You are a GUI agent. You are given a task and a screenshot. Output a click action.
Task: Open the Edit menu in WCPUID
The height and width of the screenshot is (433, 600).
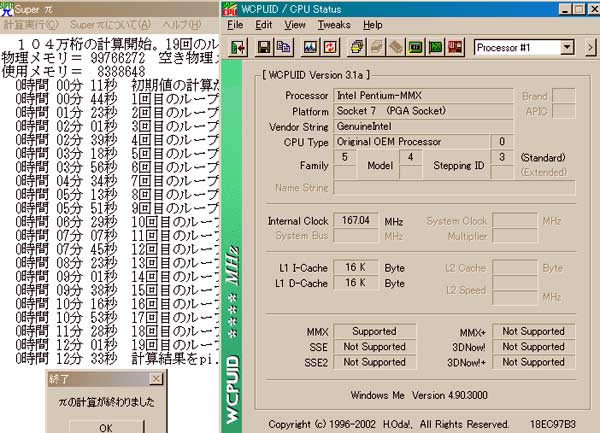[264, 25]
